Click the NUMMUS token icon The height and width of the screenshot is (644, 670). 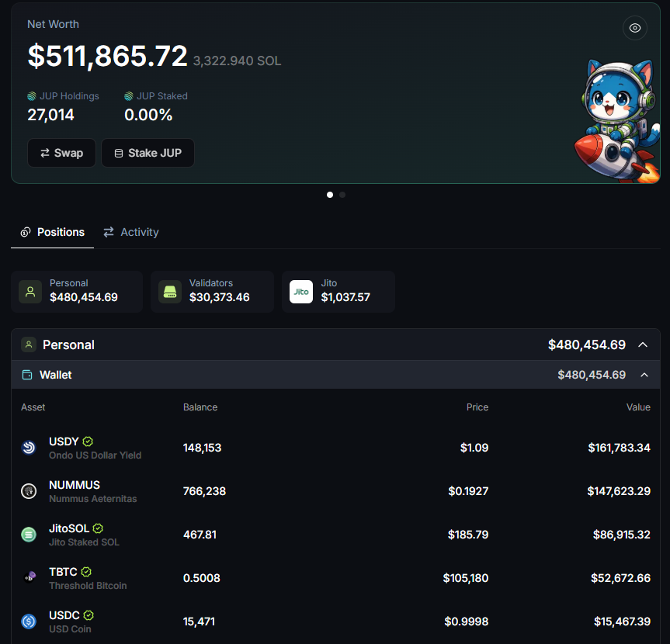coord(29,491)
